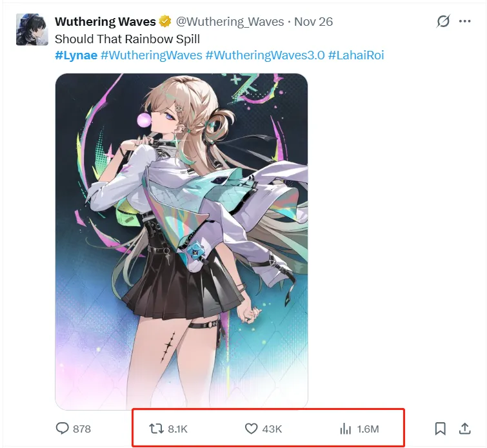Click the Wuthering Waves display name
The image size is (487, 448).
point(105,22)
